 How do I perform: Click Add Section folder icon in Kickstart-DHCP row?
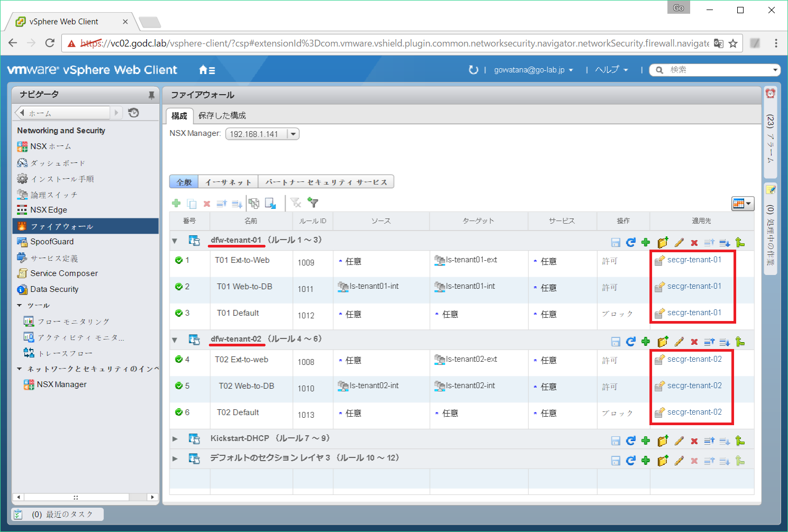[663, 441]
